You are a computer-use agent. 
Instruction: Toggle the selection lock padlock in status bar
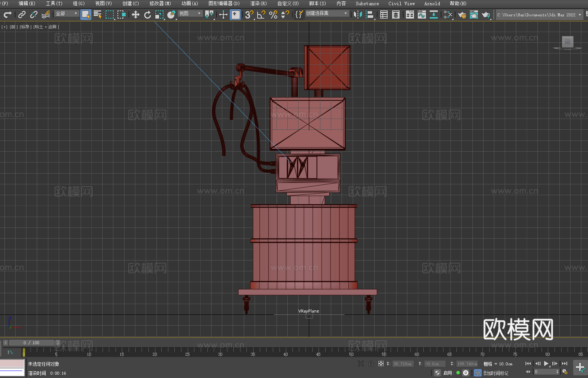(x=371, y=364)
